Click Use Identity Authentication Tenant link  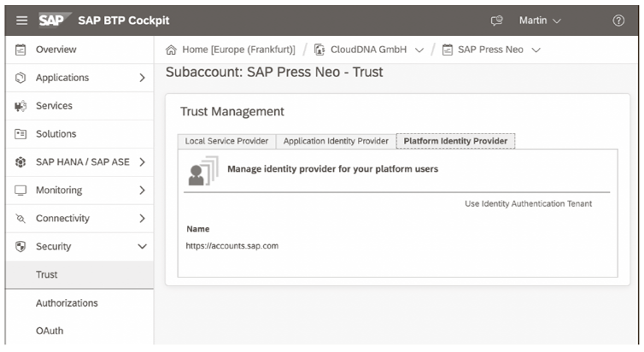coord(528,203)
